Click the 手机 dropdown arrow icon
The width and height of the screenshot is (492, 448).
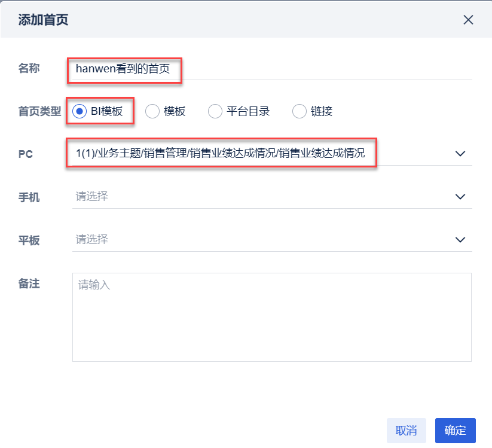[460, 197]
